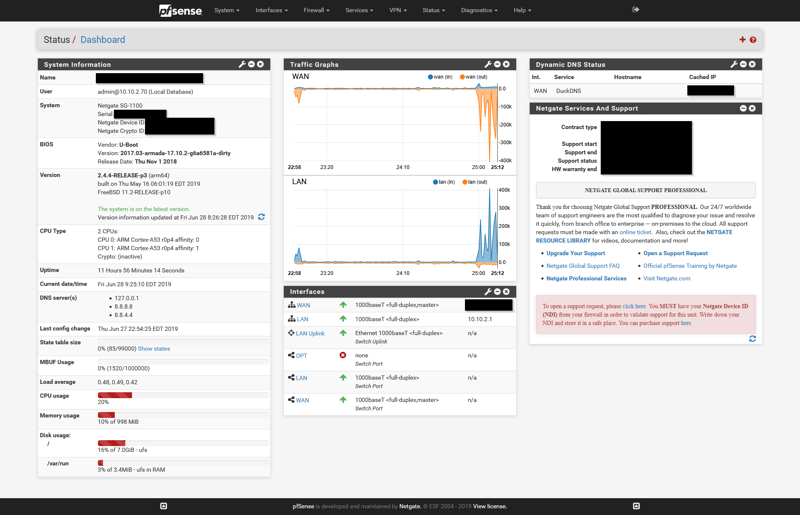
Task: Click the LAN traffic graph area
Action: click(395, 228)
